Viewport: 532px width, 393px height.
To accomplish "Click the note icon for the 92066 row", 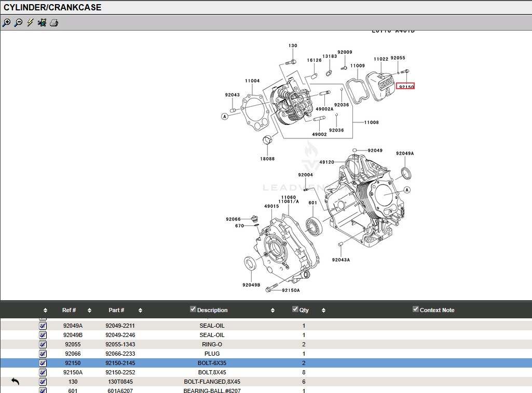I will point(43,354).
